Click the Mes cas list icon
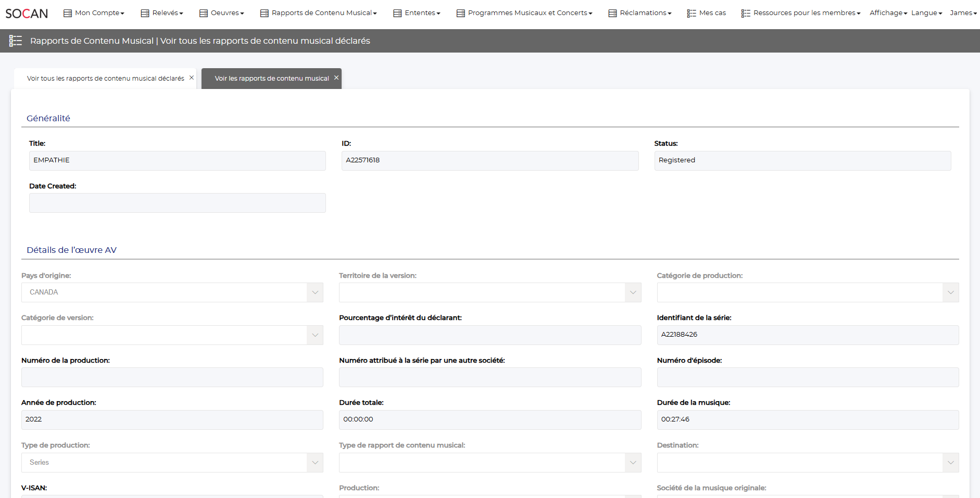 click(x=692, y=13)
